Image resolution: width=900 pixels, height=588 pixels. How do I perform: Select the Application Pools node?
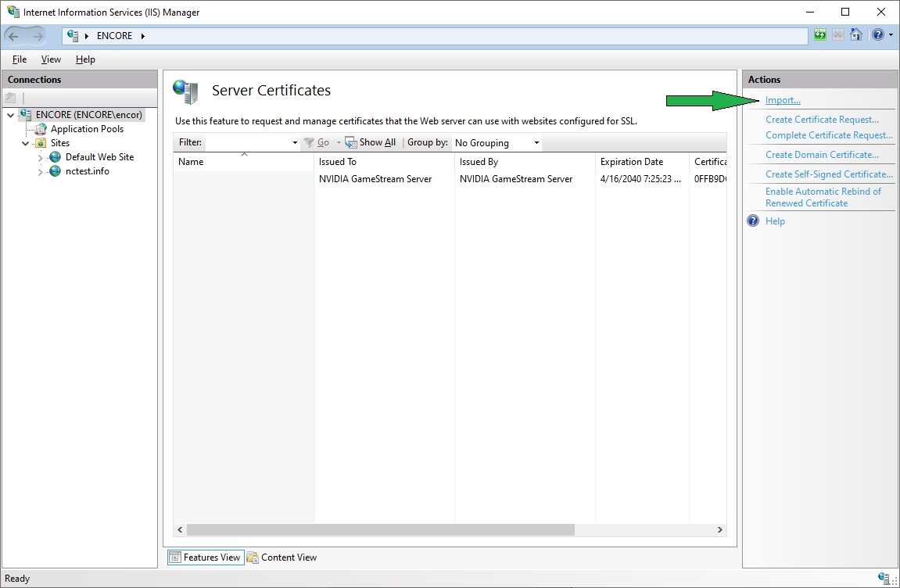click(x=87, y=129)
